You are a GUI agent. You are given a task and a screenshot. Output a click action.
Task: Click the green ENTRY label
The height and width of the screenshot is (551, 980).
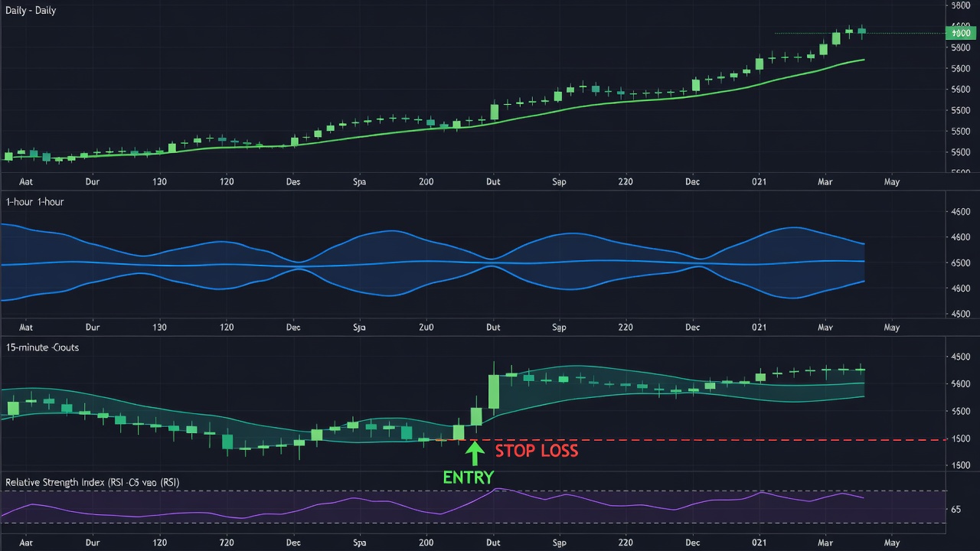pyautogui.click(x=468, y=478)
